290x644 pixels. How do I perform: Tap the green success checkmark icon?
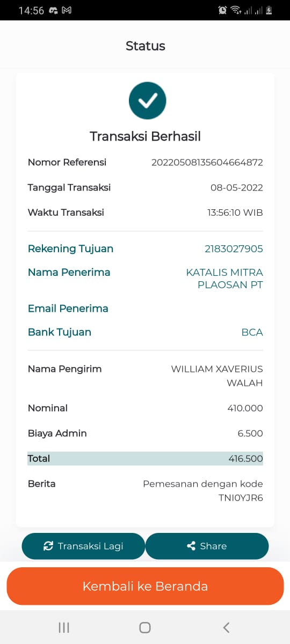coord(148,100)
